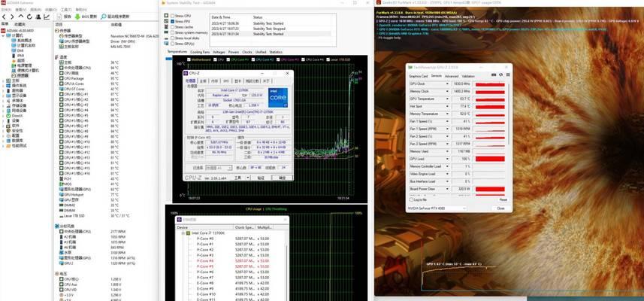The image size is (644, 301).
Task: Enable the Stress system memory checkbox
Action: 173,32
